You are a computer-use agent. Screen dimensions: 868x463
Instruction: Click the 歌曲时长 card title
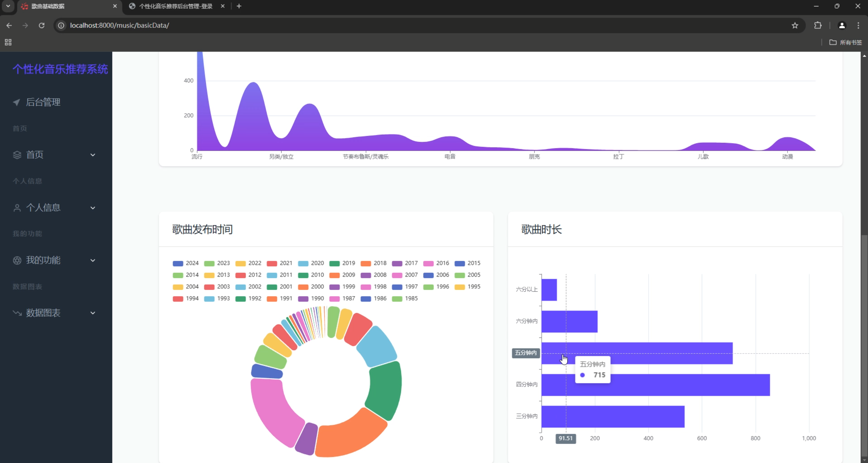click(x=541, y=230)
